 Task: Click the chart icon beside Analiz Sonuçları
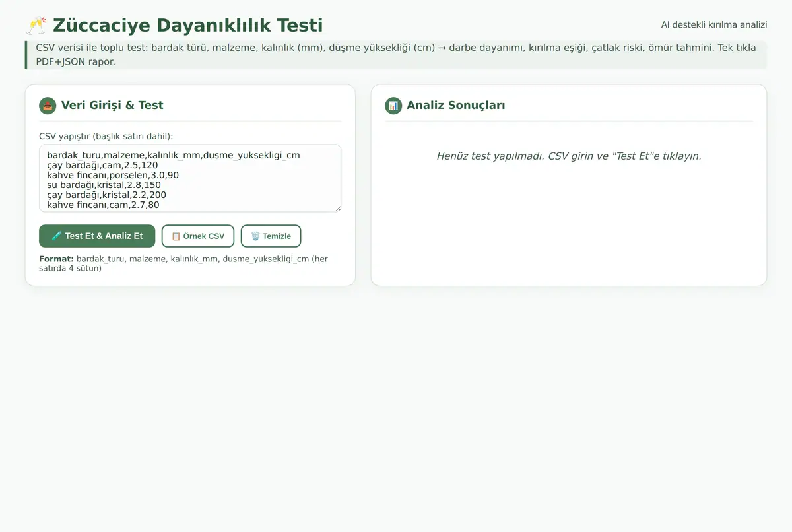coord(393,106)
